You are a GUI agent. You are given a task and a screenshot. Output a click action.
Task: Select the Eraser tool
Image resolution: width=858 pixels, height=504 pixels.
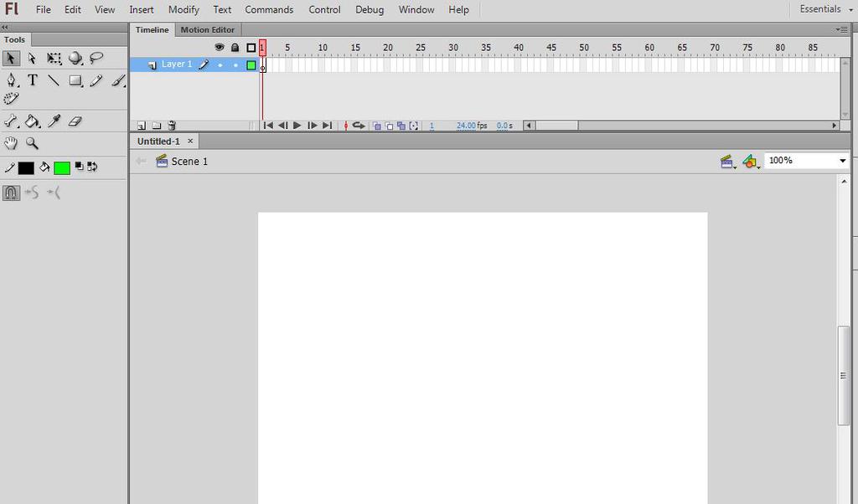(x=75, y=121)
